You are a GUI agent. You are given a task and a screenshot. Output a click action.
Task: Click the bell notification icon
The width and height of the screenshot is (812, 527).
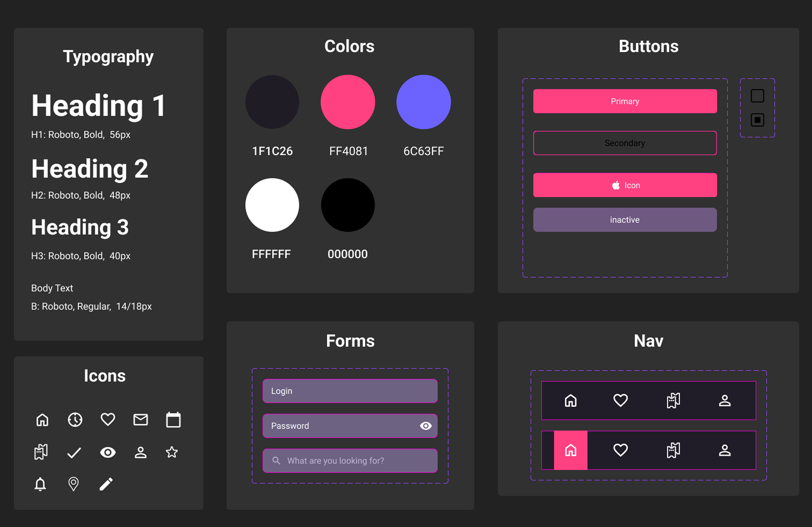point(40,484)
